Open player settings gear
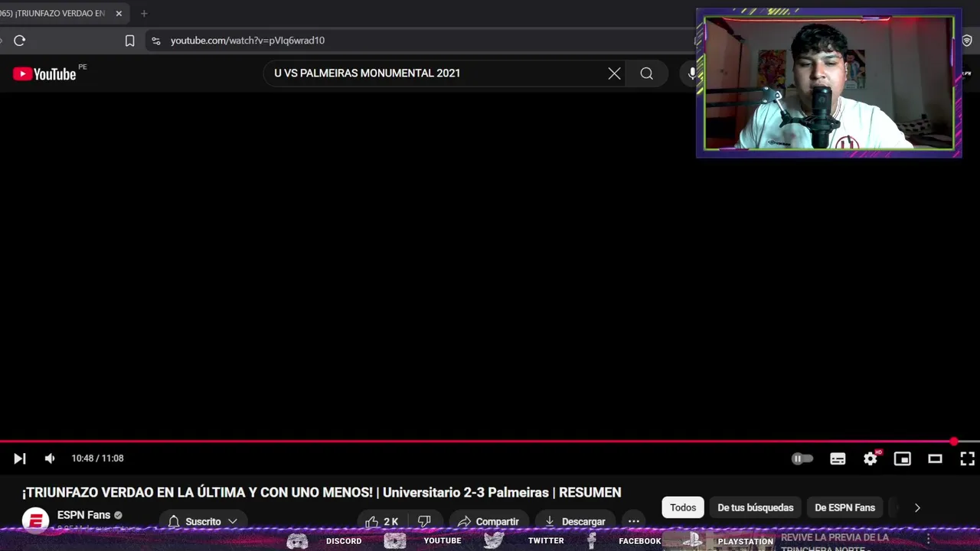The height and width of the screenshot is (551, 980). 871,458
